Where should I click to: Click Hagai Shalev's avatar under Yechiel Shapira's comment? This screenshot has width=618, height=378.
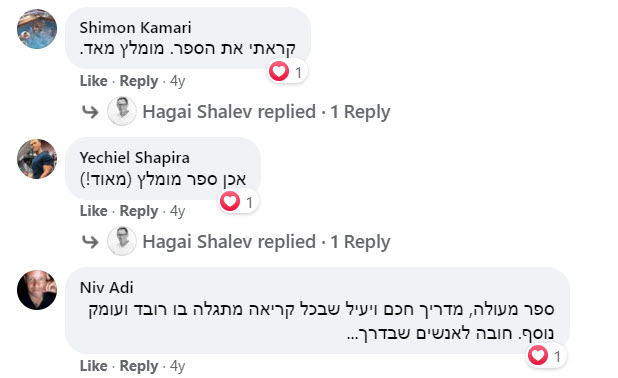click(x=122, y=241)
